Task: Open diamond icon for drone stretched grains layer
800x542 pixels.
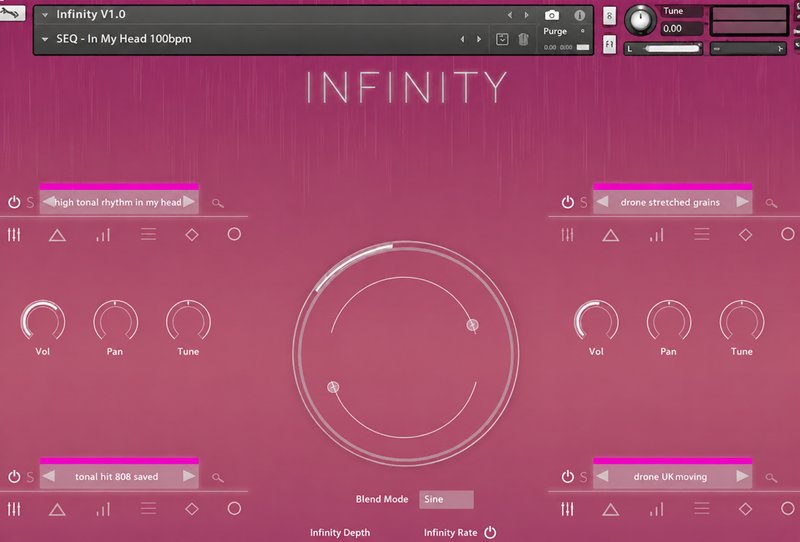Action: pyautogui.click(x=745, y=235)
